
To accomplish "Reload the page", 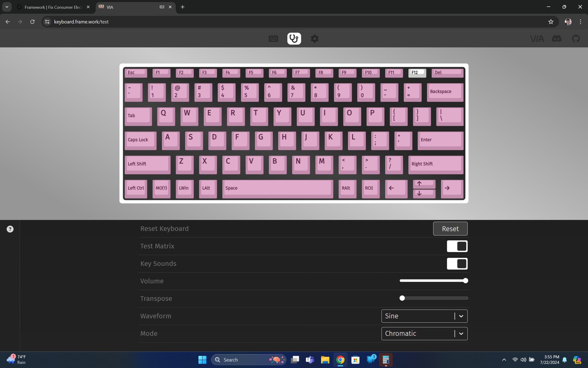I will click(x=32, y=22).
